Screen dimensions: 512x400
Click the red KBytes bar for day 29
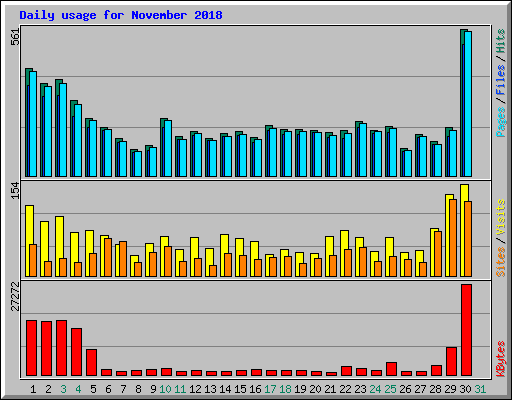[451, 362]
